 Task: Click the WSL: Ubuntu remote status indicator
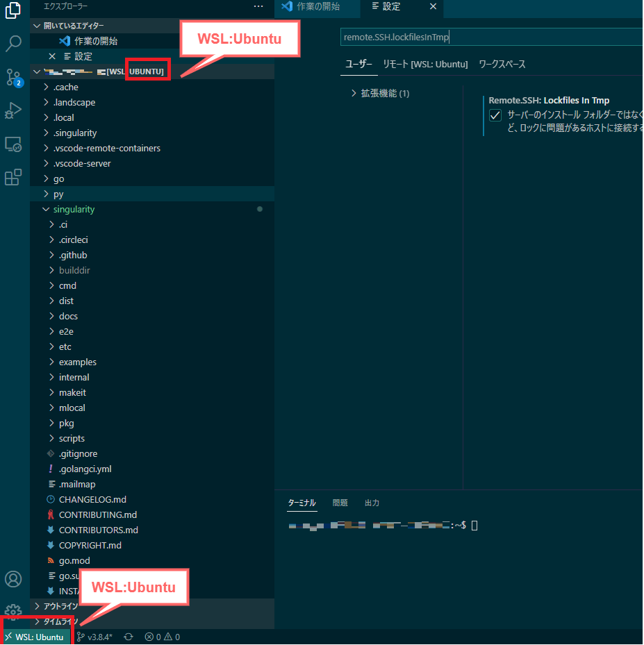tap(35, 637)
